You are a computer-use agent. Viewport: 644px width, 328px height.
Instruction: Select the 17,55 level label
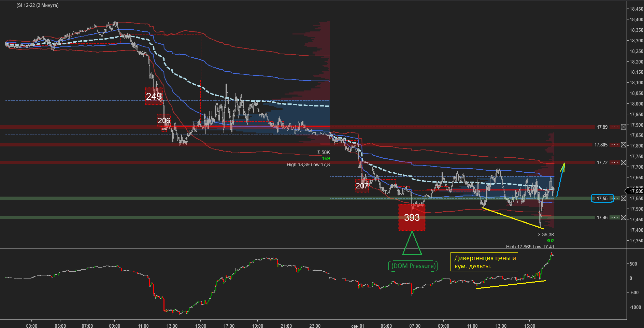[602, 198]
